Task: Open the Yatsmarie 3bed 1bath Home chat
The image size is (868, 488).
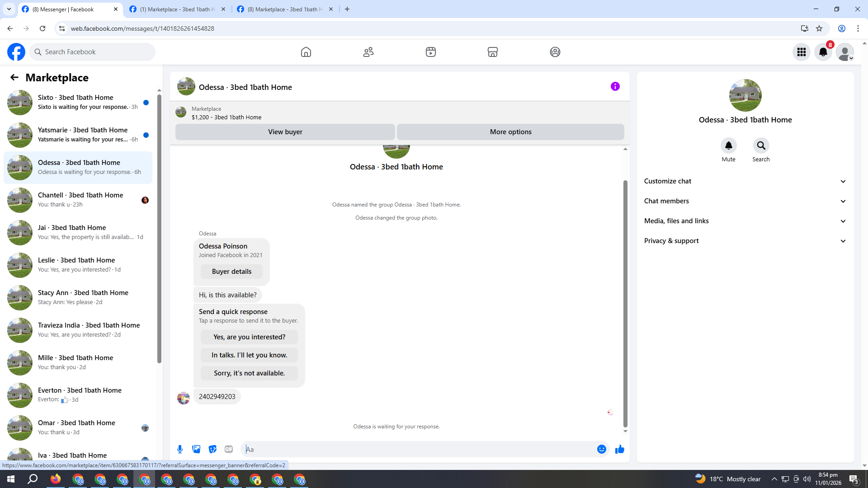Action: (x=78, y=135)
